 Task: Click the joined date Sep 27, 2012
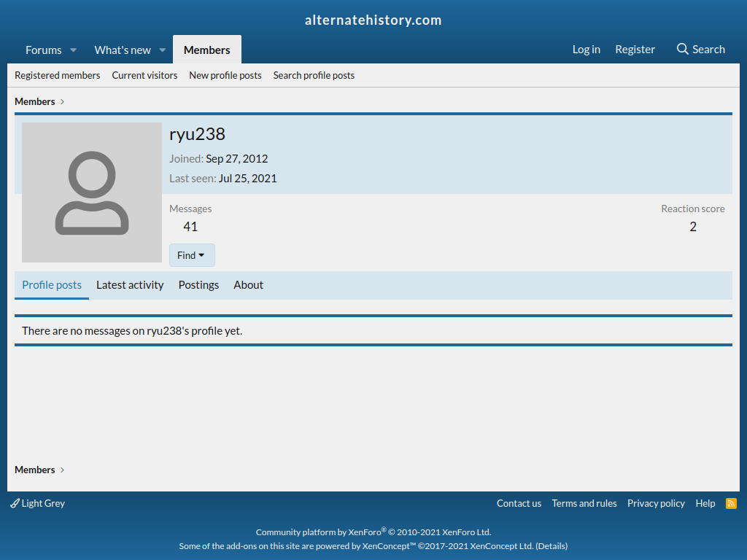coord(237,158)
